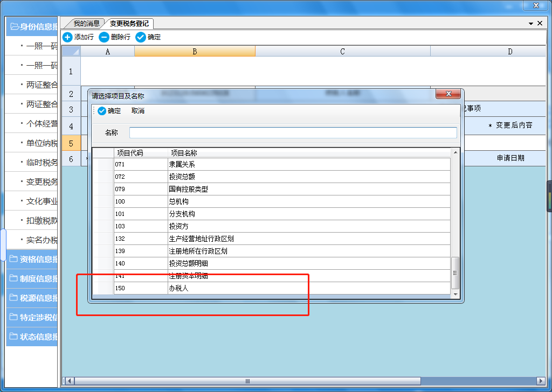Screen dimensions: 552x392
Task: Click the toolbar 确定 checkmark icon
Action: (x=141, y=37)
